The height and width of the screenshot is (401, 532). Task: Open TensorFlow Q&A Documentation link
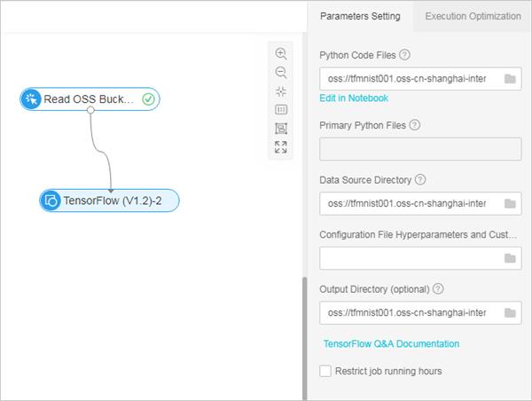coord(391,343)
